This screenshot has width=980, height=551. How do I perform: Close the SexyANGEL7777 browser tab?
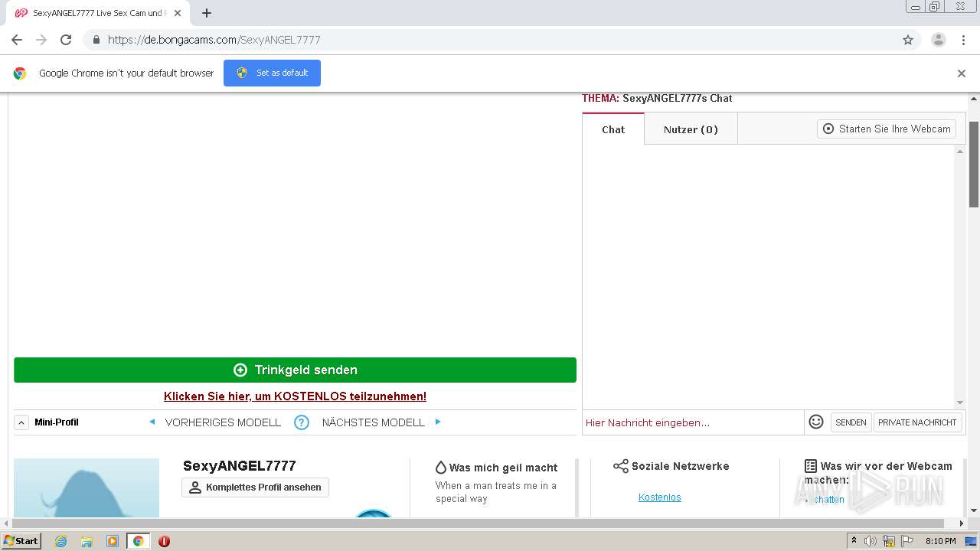tap(178, 13)
